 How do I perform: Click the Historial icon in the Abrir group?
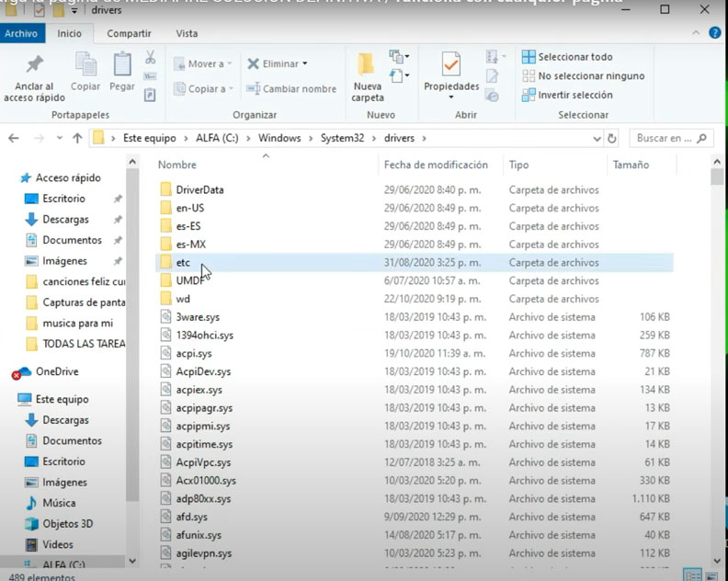492,96
